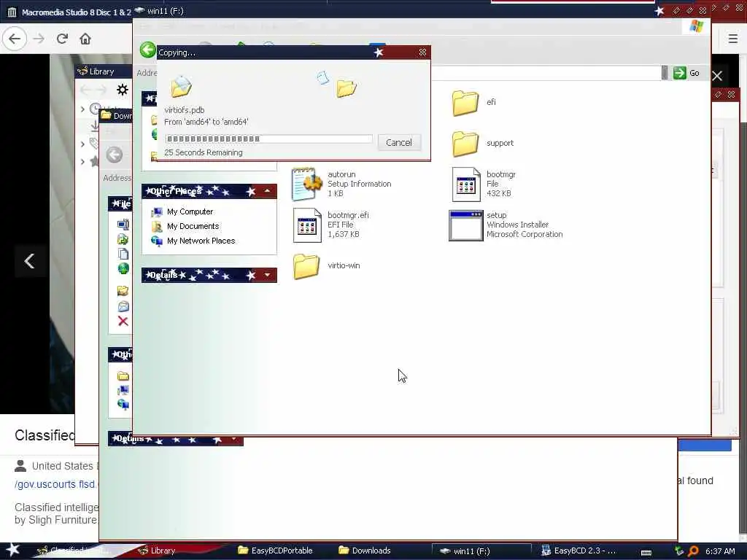The height and width of the screenshot is (560, 747).
Task: Click the previous image arrow on webpage
Action: (29, 261)
